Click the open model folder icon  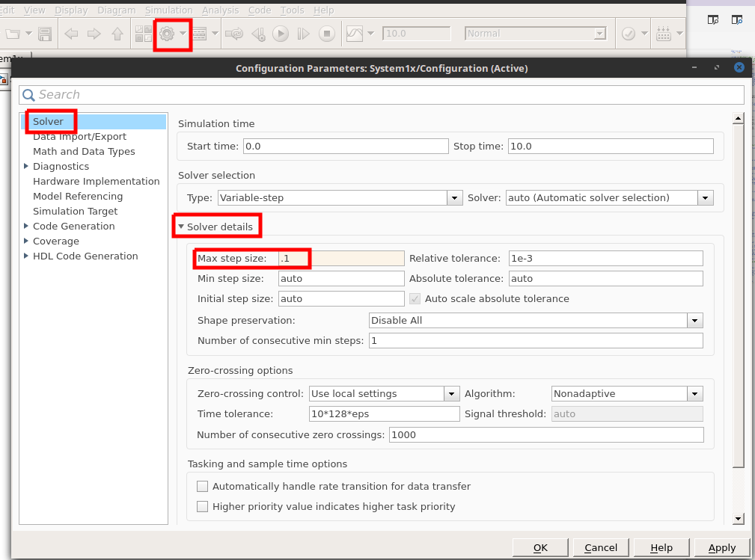pyautogui.click(x=13, y=34)
